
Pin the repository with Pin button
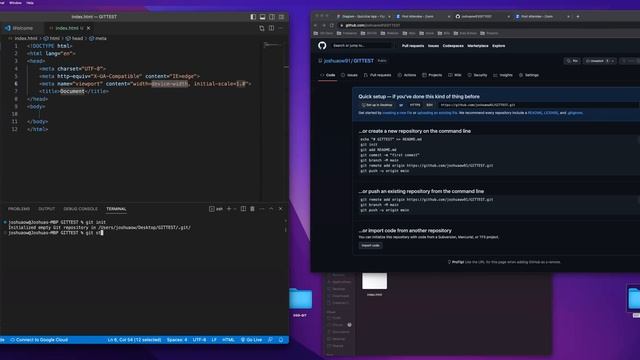(x=572, y=61)
